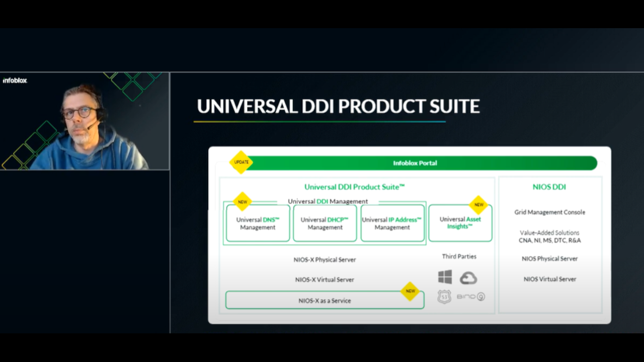Click the NIOS Physical Server text
This screenshot has width=644, height=362.
coord(549,258)
